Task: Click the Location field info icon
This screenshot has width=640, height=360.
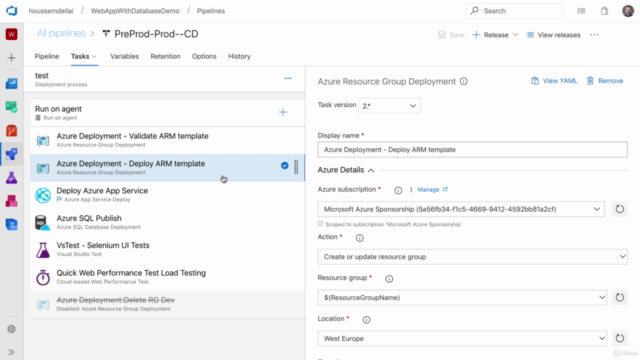Action: [x=367, y=320]
